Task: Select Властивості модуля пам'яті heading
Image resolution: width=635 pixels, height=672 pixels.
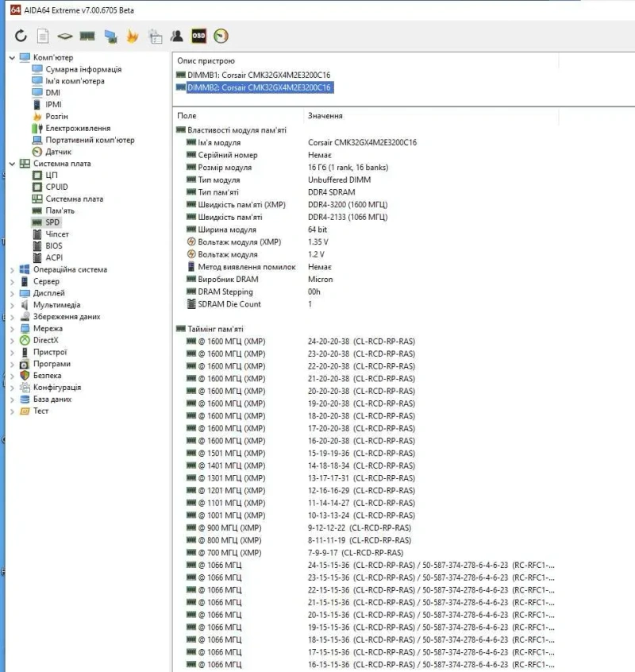Action: [237, 130]
